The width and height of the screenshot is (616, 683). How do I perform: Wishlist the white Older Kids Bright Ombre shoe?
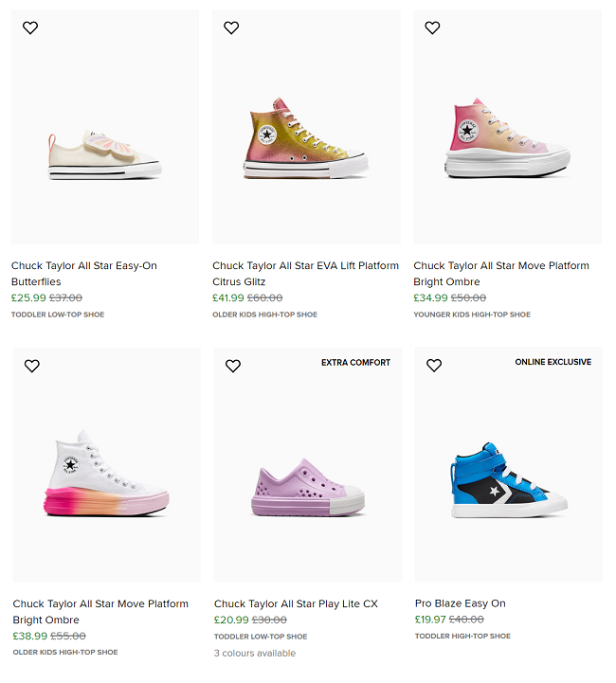coord(32,366)
